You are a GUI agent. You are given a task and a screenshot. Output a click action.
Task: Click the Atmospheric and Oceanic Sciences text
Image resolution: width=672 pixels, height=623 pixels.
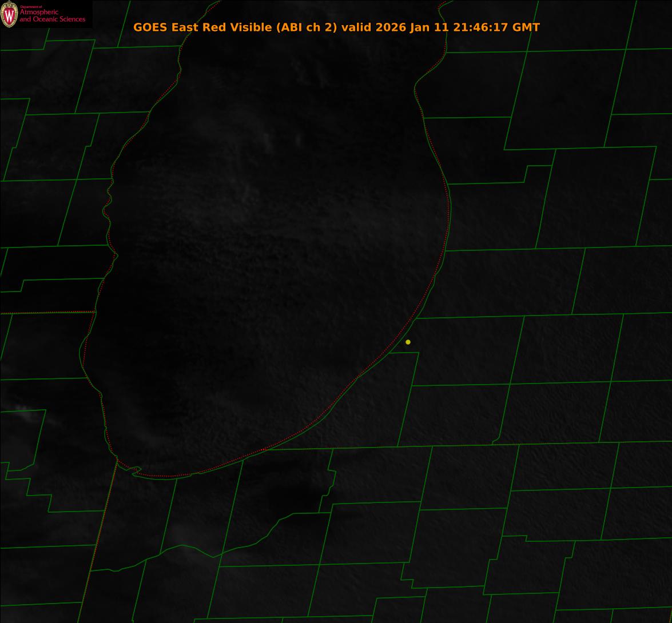pyautogui.click(x=52, y=16)
